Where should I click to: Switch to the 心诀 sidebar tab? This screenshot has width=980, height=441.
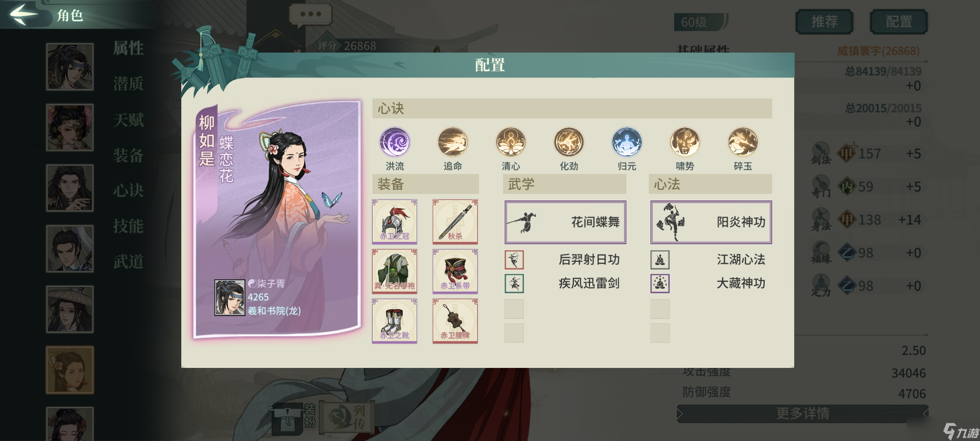click(x=128, y=190)
